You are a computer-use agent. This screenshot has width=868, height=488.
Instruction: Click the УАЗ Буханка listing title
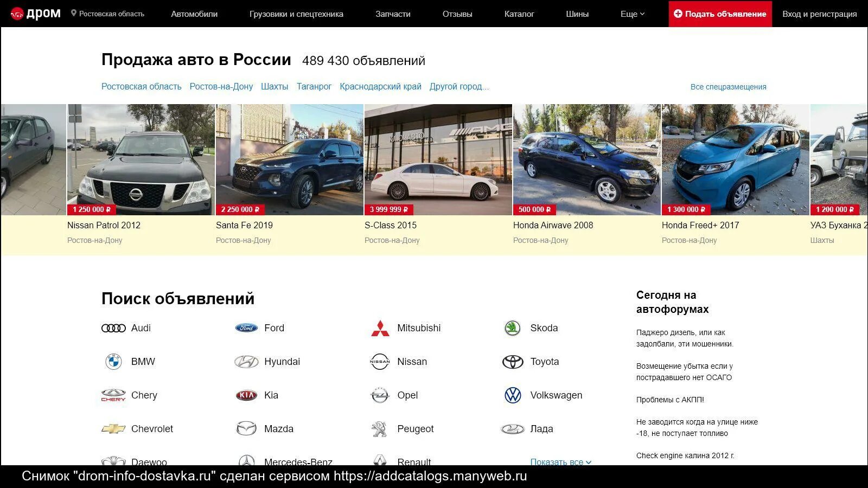point(839,225)
